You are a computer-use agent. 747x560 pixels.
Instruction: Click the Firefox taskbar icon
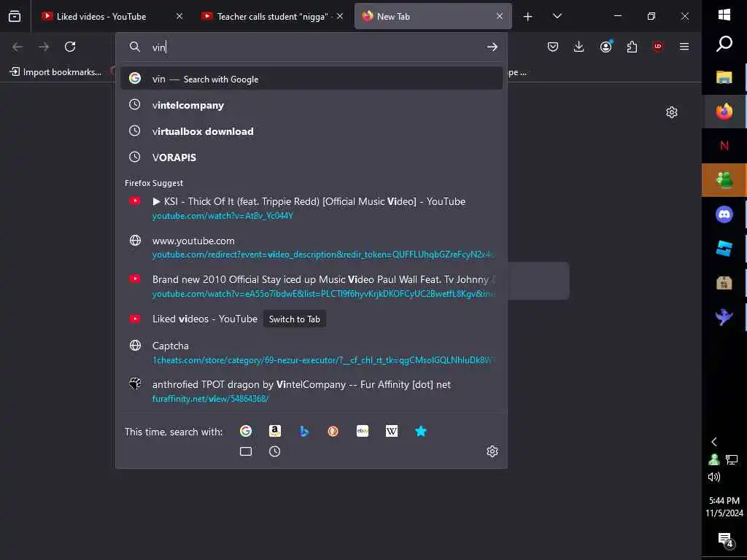(x=724, y=112)
